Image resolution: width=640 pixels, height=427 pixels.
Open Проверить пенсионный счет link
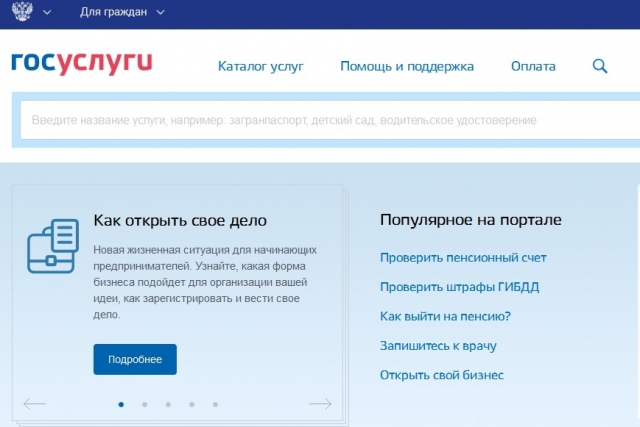pos(463,258)
